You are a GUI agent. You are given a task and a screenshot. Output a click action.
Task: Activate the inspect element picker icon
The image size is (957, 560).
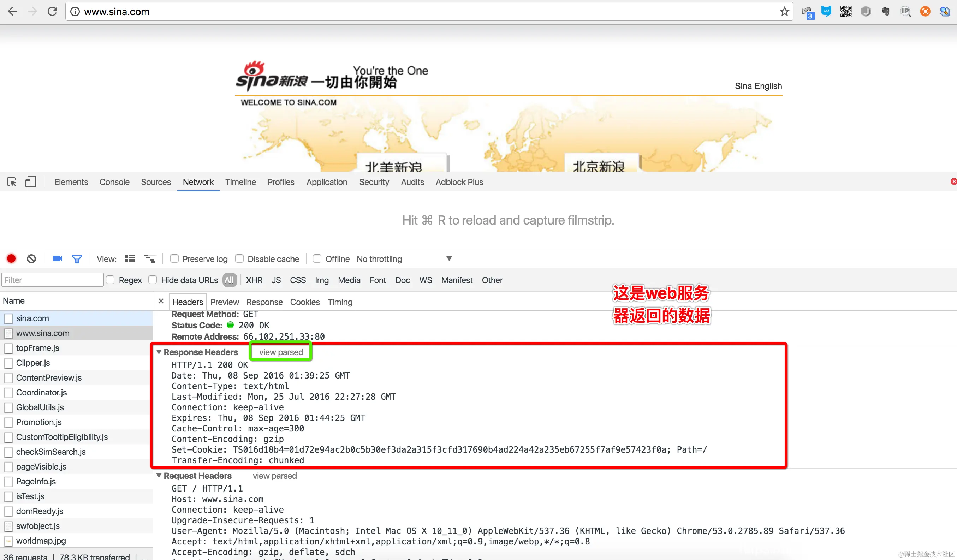[x=12, y=182]
